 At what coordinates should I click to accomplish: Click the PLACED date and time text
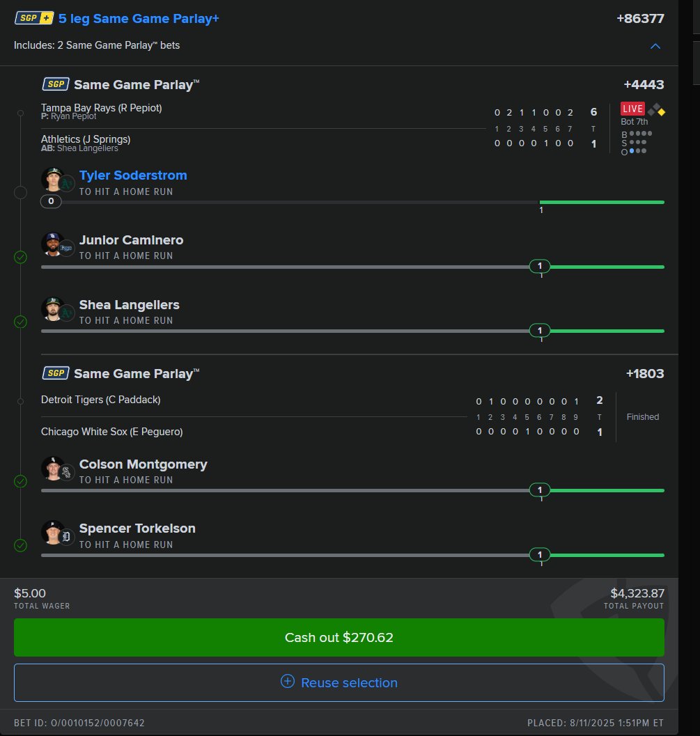click(x=596, y=723)
